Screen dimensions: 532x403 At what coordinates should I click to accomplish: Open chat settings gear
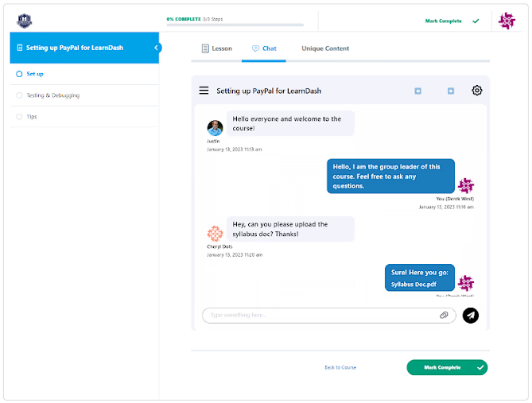476,91
